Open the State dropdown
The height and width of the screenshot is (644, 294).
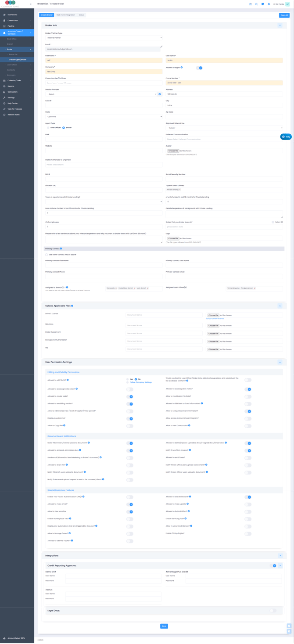pyautogui.click(x=104, y=117)
